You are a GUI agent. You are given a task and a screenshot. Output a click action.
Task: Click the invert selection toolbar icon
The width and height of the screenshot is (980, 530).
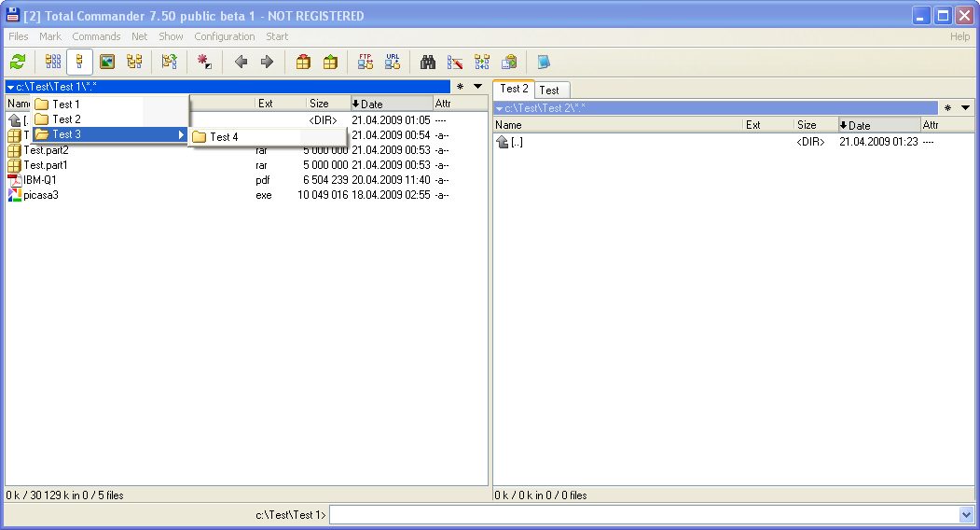[170, 62]
